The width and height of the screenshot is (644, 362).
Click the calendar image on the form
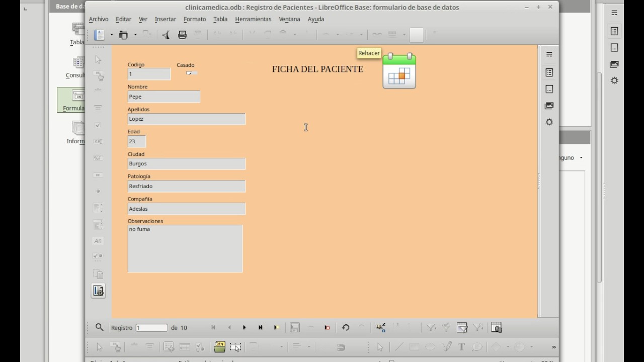click(399, 71)
